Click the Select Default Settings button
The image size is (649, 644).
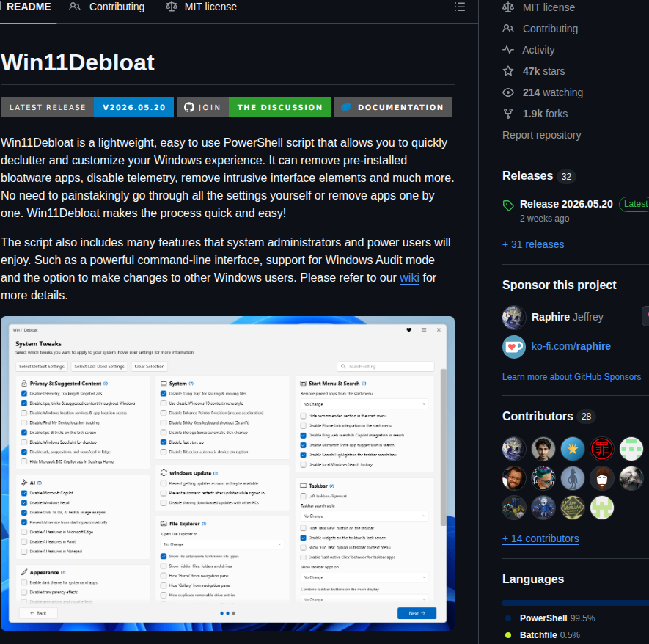click(x=42, y=366)
